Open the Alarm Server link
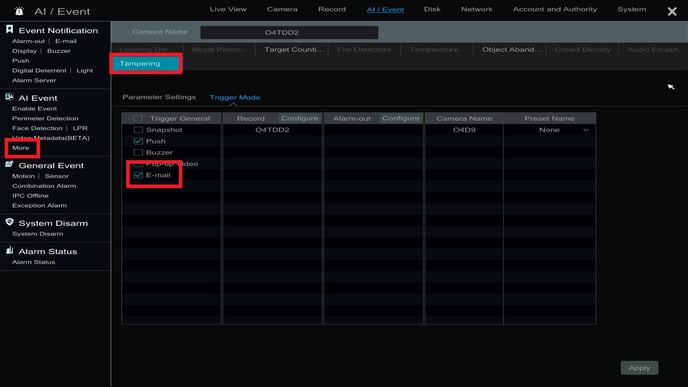688x387 pixels. point(34,80)
